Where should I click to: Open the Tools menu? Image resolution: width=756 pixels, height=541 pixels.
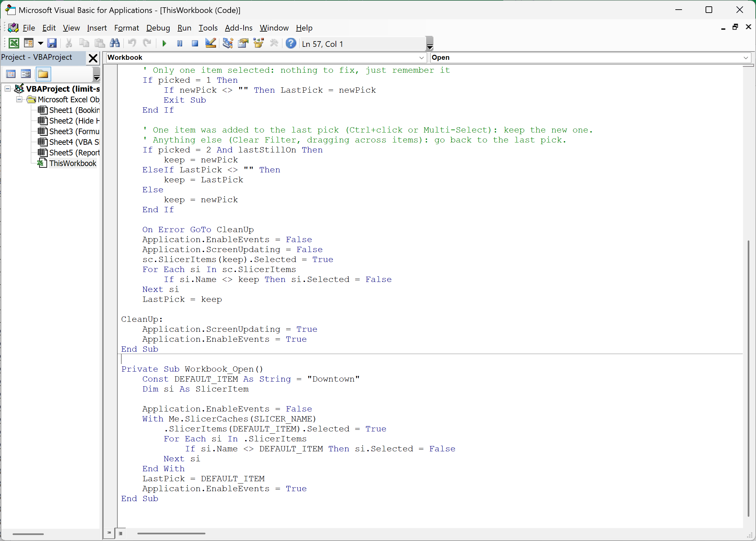(x=208, y=28)
